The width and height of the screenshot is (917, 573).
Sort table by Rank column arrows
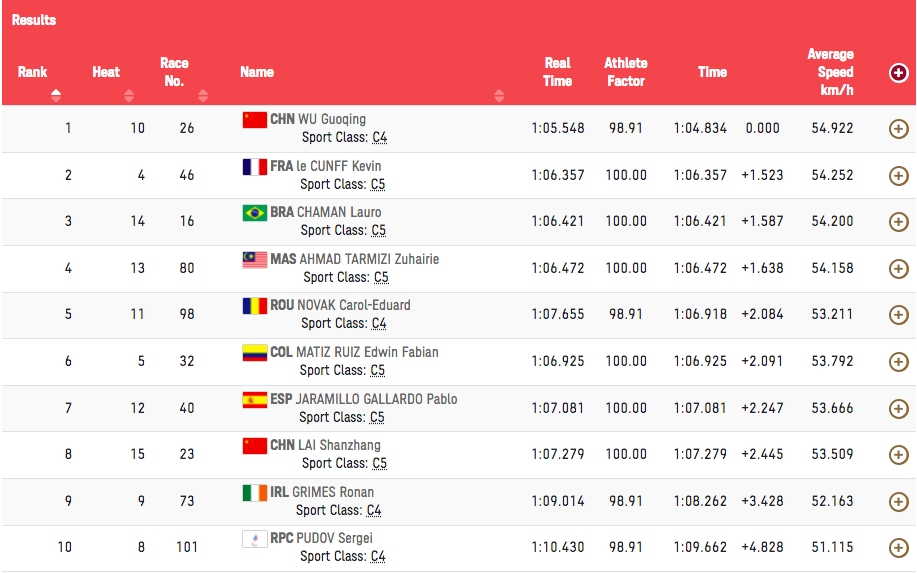coord(56,96)
